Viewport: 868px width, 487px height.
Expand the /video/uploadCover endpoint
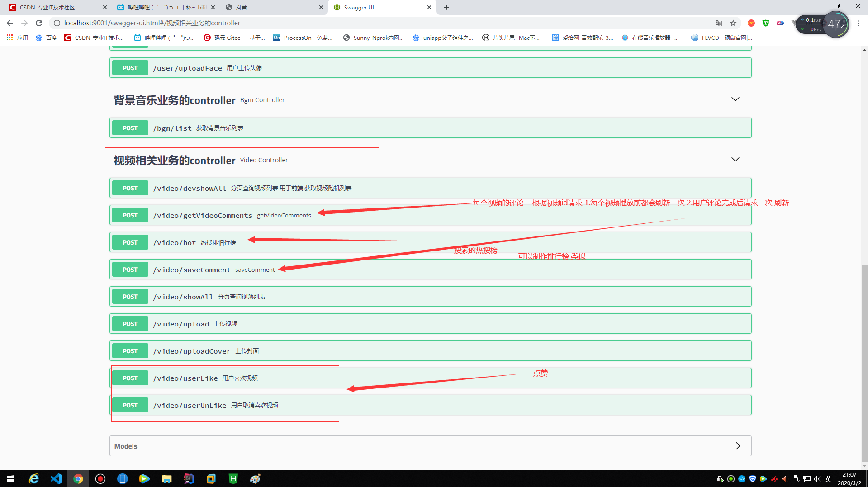pos(430,351)
